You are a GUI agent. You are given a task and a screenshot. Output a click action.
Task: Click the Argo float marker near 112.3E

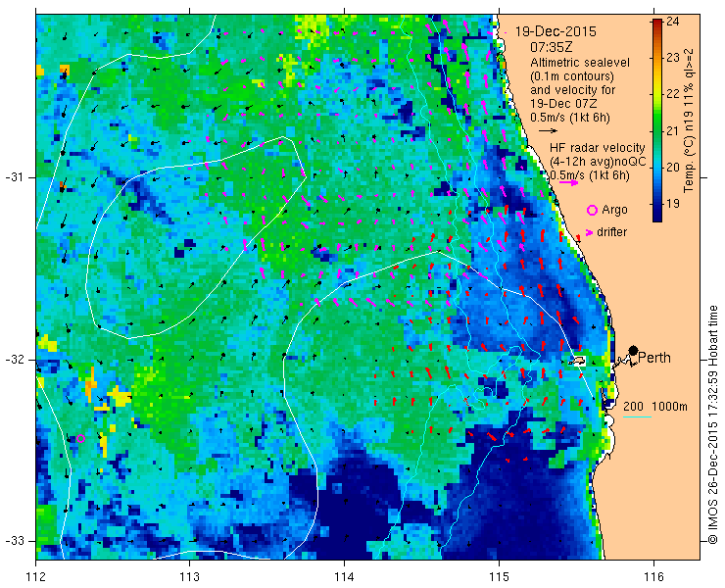coord(81,439)
